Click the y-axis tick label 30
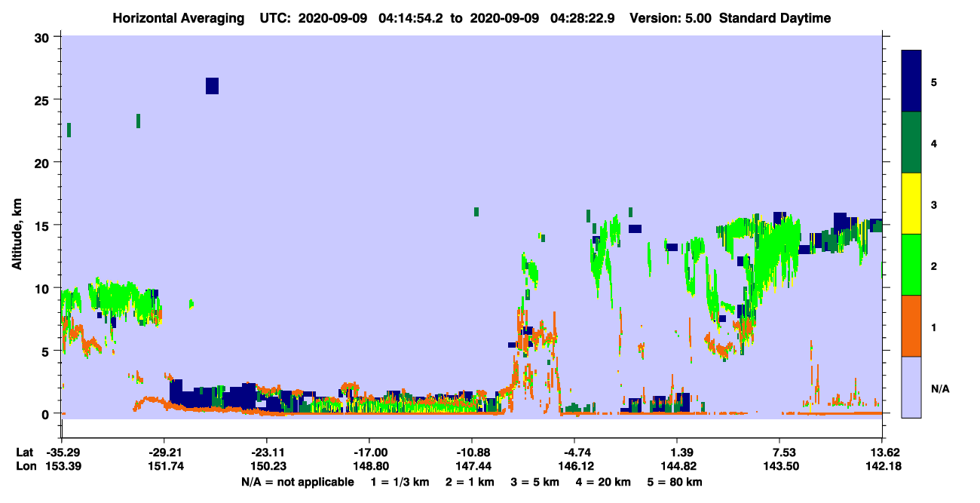Image resolution: width=980 pixels, height=503 pixels. (43, 37)
